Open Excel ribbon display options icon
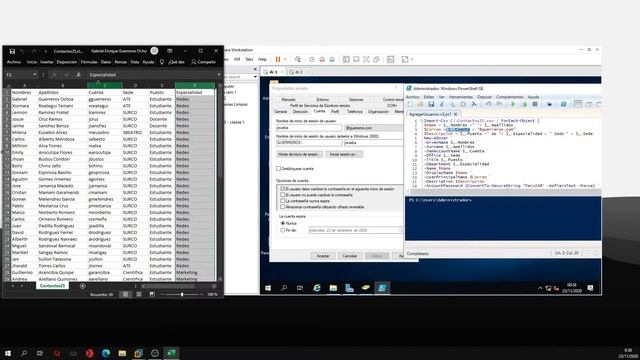Image resolution: width=640 pixels, height=360 pixels. tap(169, 51)
